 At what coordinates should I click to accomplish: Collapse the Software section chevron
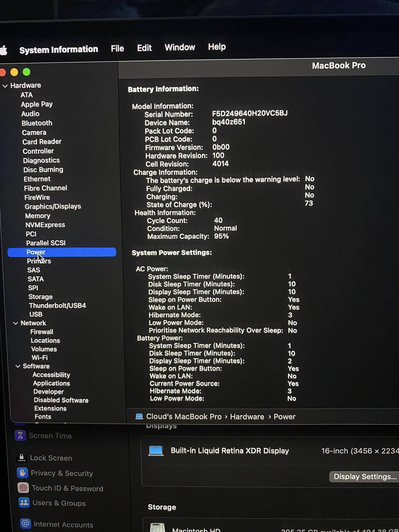tap(18, 366)
